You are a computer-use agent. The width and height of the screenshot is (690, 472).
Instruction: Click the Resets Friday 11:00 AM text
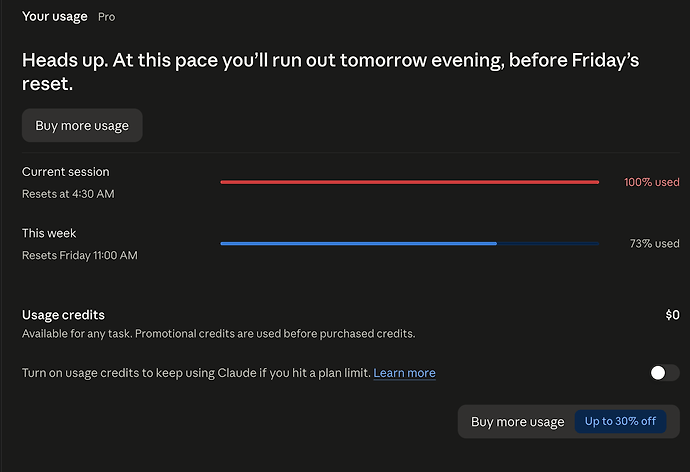(x=80, y=256)
